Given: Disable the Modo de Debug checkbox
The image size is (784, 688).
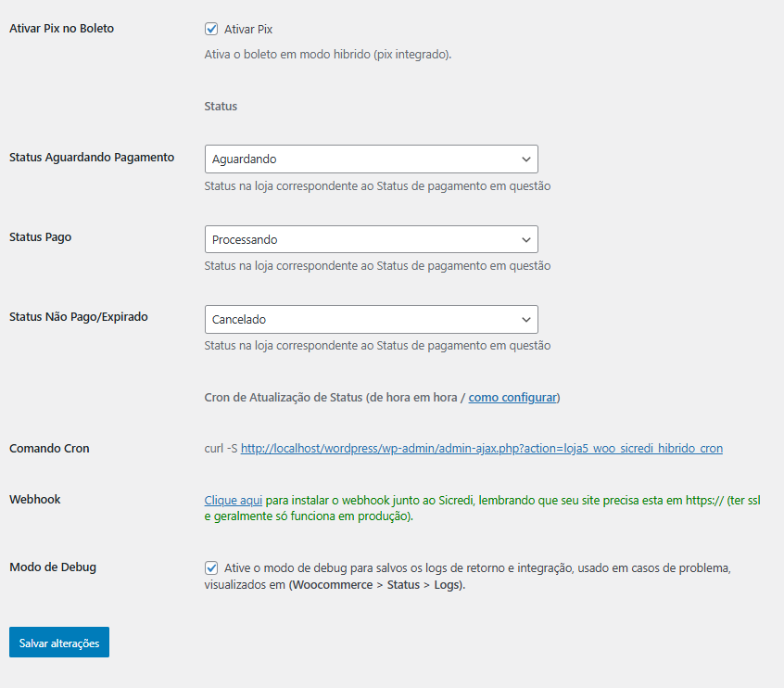Looking at the screenshot, I should 211,567.
